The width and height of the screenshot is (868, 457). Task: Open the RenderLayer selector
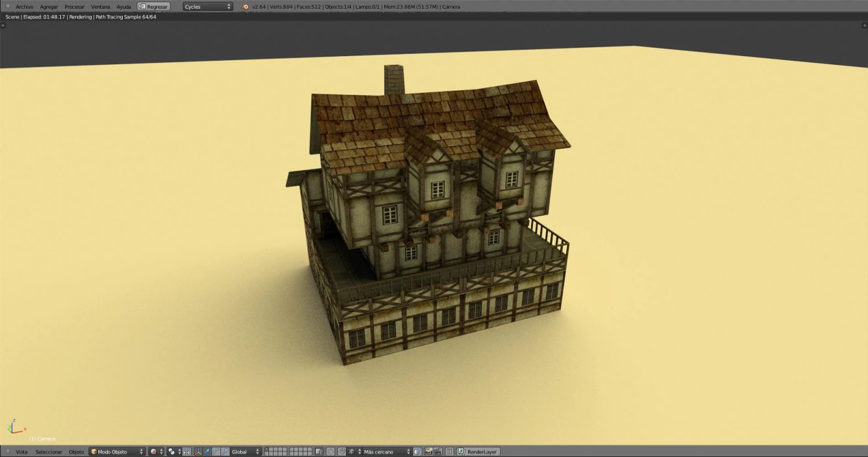(478, 452)
